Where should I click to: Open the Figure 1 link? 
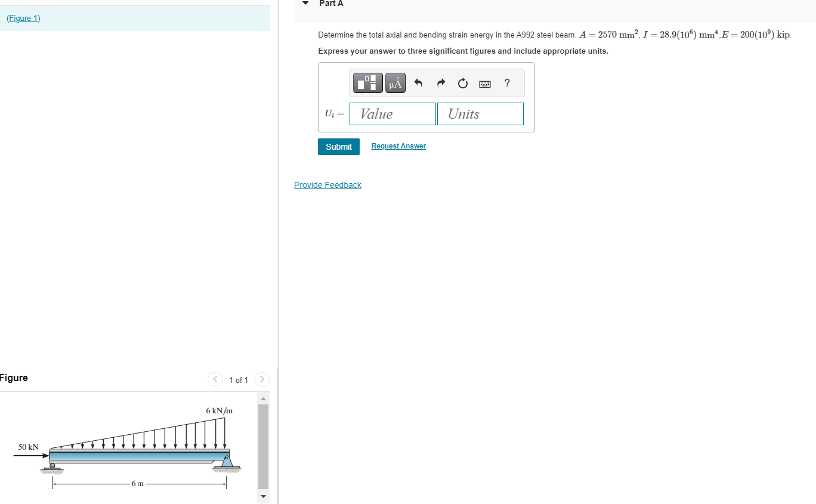[23, 18]
